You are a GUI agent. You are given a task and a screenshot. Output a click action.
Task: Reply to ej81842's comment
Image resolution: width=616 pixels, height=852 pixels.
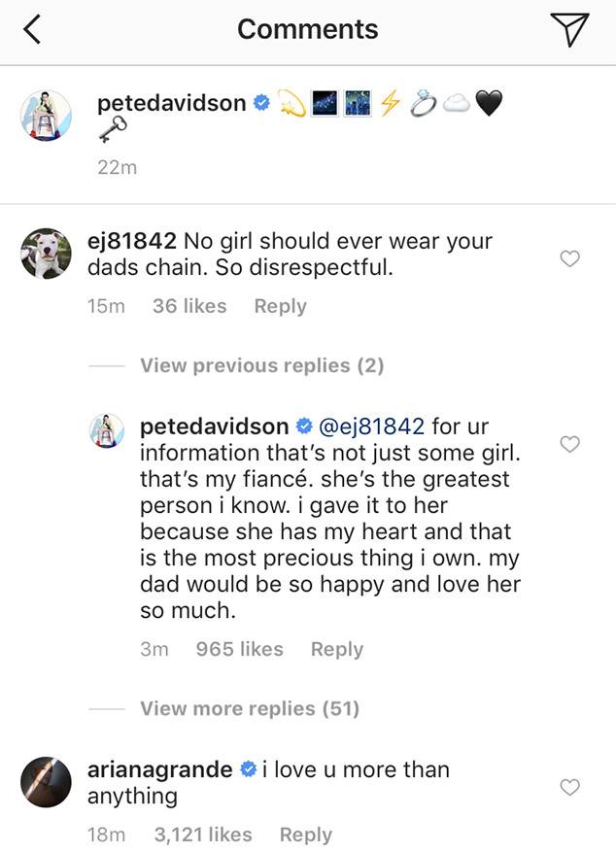pyautogui.click(x=280, y=306)
